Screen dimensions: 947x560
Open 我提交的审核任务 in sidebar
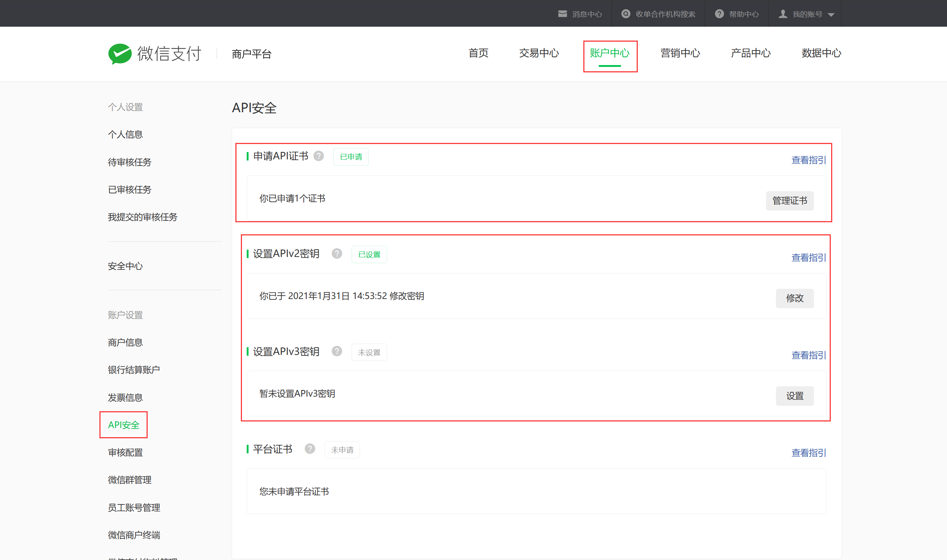[x=143, y=217]
